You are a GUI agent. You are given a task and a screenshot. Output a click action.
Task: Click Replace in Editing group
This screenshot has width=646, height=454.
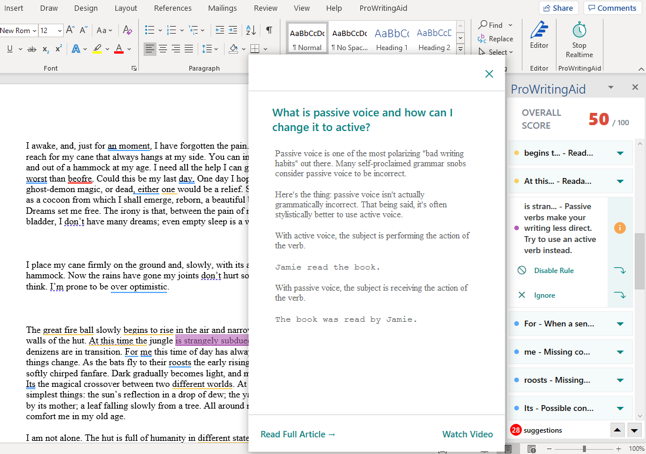pyautogui.click(x=496, y=39)
